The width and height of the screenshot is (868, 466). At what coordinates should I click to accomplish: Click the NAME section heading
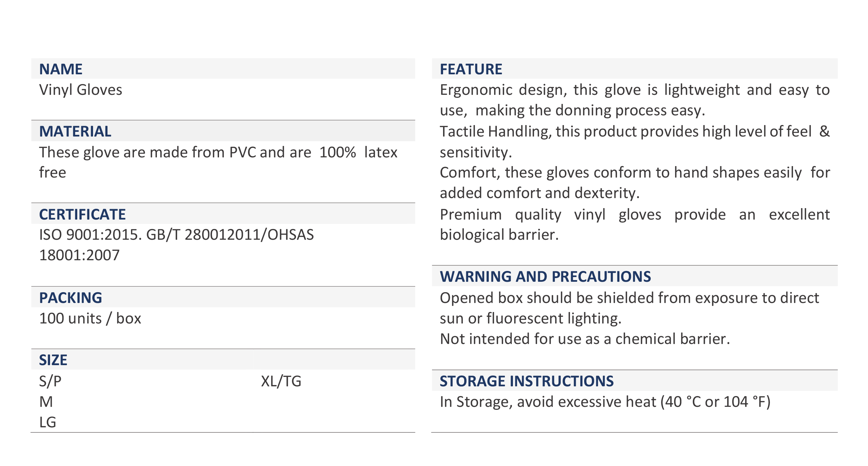(61, 69)
